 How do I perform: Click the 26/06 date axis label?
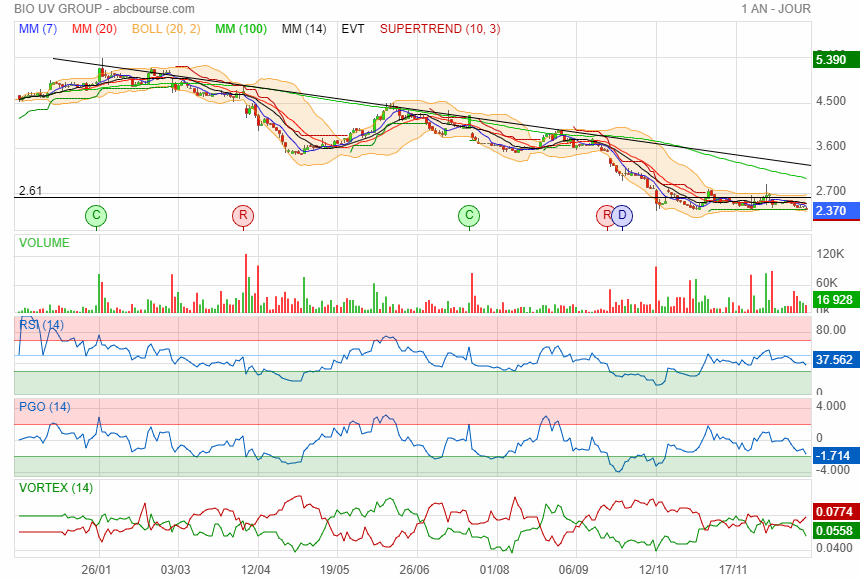point(414,570)
